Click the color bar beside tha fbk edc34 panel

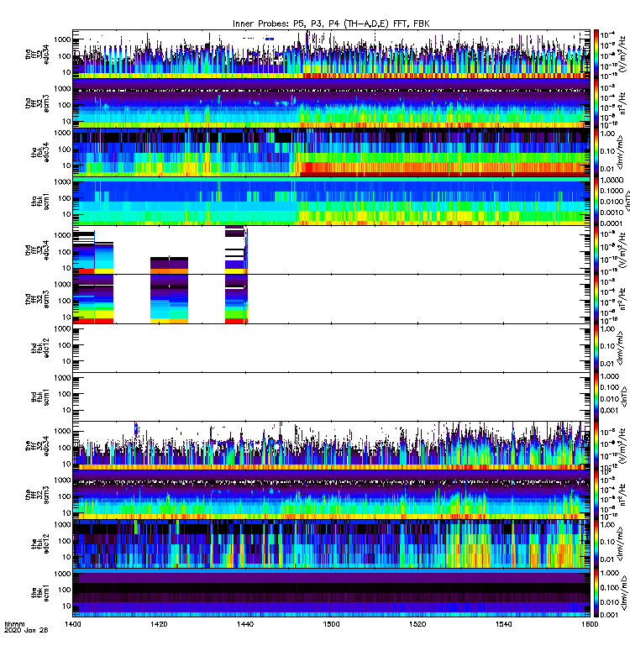pyautogui.click(x=596, y=152)
